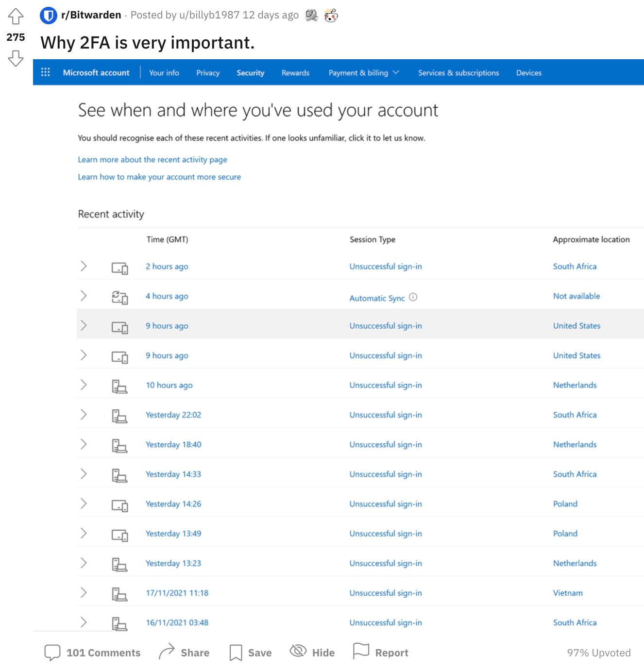This screenshot has width=644, height=670.
Task: Open the 101 Comments section
Action: pyautogui.click(x=92, y=652)
